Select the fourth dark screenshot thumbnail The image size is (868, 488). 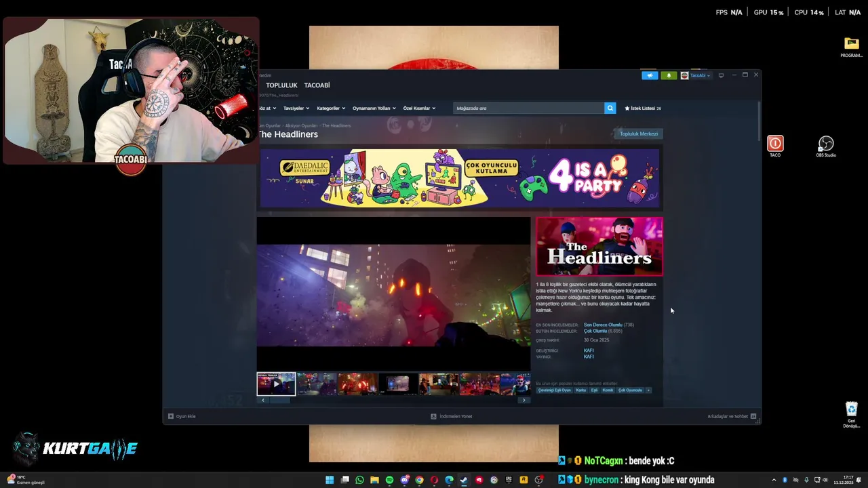[x=398, y=384]
